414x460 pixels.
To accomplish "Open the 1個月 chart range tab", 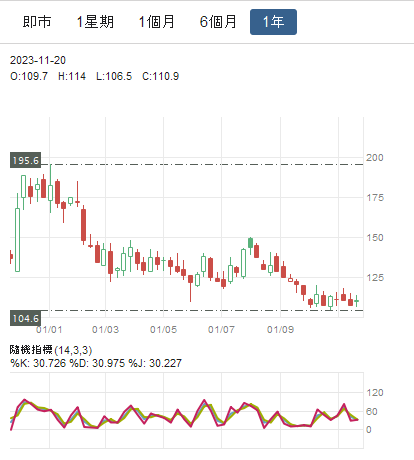I will click(156, 22).
